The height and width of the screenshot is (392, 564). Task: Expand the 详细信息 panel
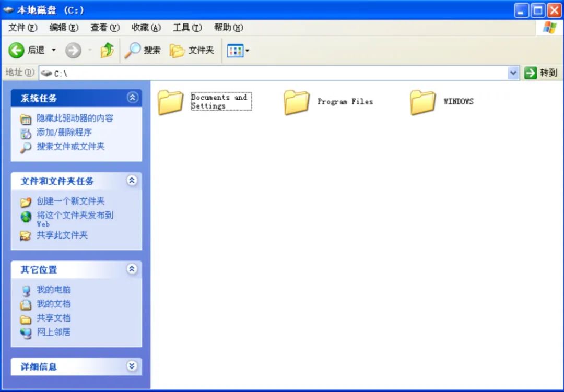pyautogui.click(x=132, y=366)
